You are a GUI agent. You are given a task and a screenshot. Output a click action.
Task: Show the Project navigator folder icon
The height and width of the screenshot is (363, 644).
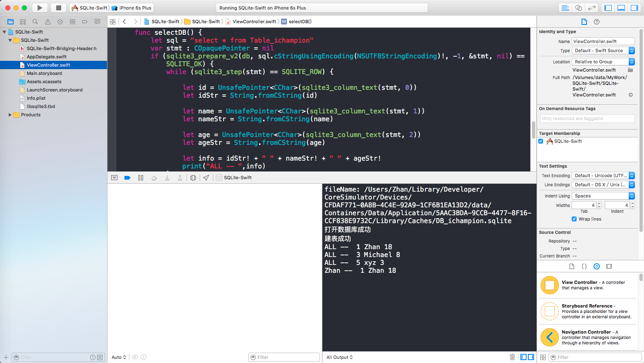point(11,22)
